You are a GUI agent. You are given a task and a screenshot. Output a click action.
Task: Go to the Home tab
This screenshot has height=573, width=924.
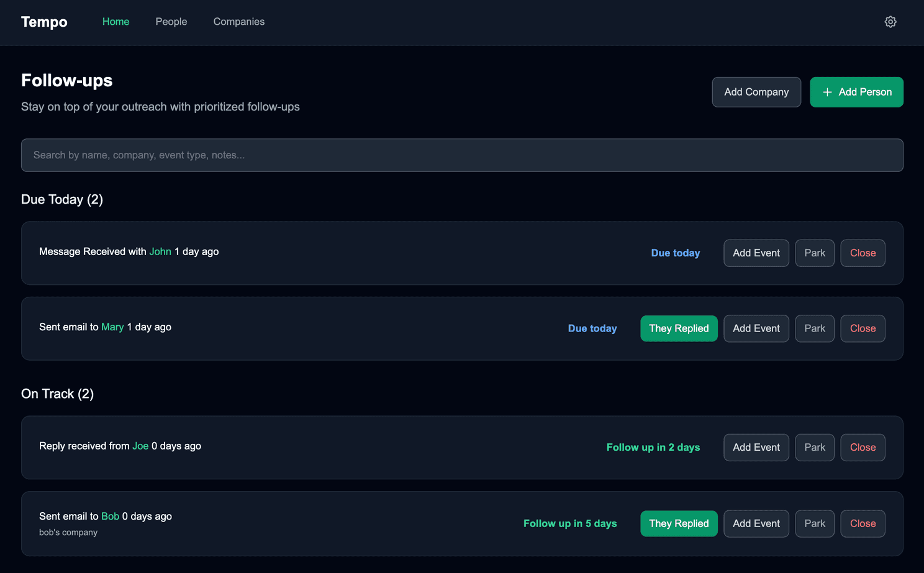(115, 22)
